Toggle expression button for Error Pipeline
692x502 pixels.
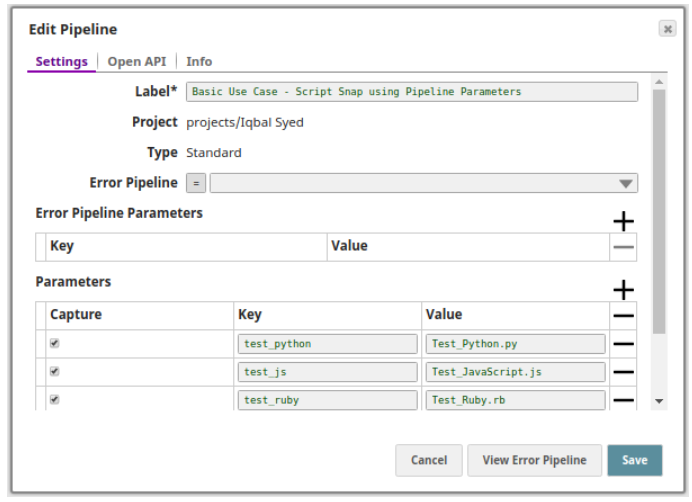pos(196,184)
